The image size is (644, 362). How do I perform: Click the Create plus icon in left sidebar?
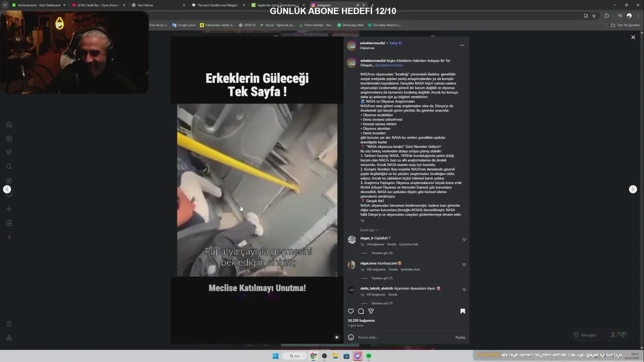pos(9,209)
